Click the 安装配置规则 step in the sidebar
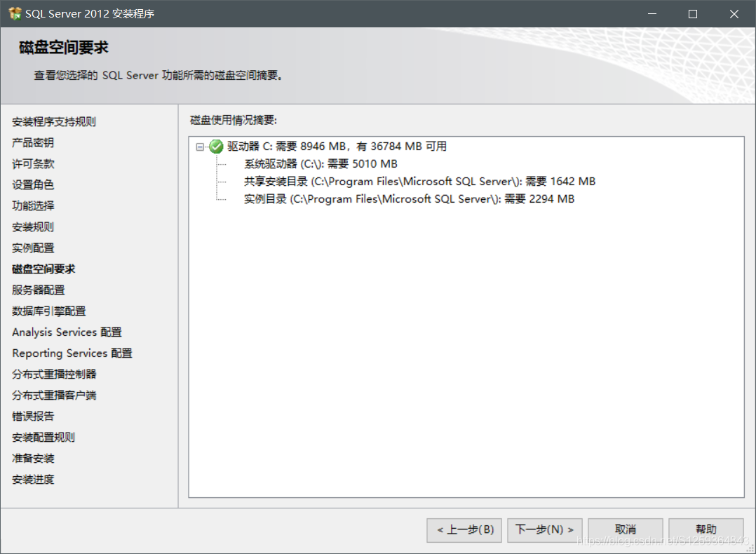This screenshot has width=756, height=554. pos(43,438)
